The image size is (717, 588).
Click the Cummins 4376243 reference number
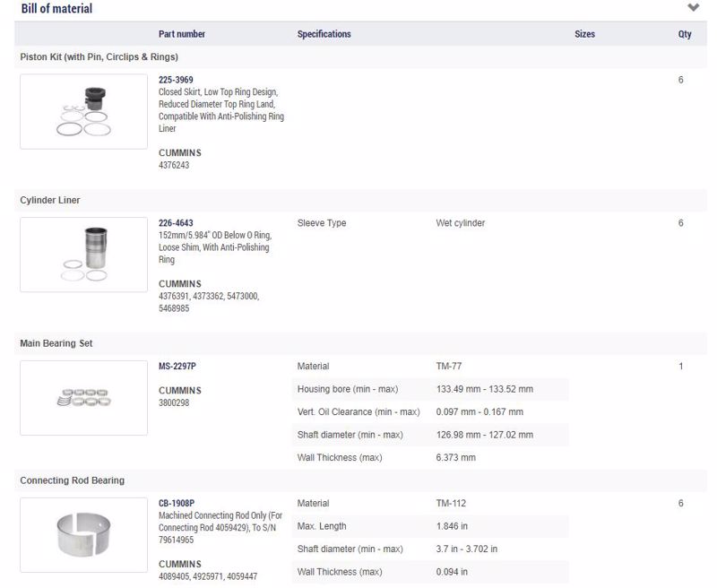(x=174, y=165)
